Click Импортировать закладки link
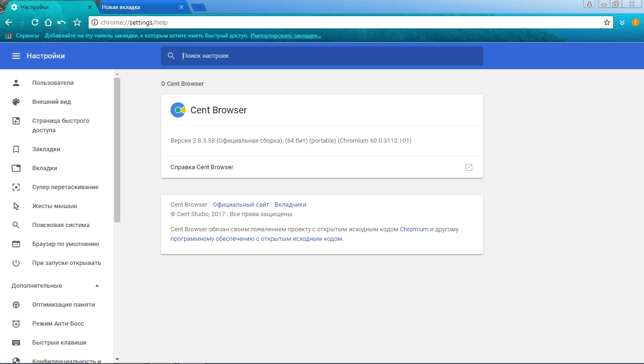Viewport: 644px width, 364px height. 286,36
